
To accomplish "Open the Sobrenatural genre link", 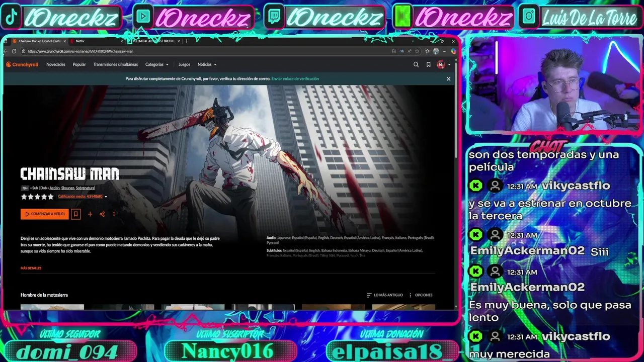I will tap(85, 188).
